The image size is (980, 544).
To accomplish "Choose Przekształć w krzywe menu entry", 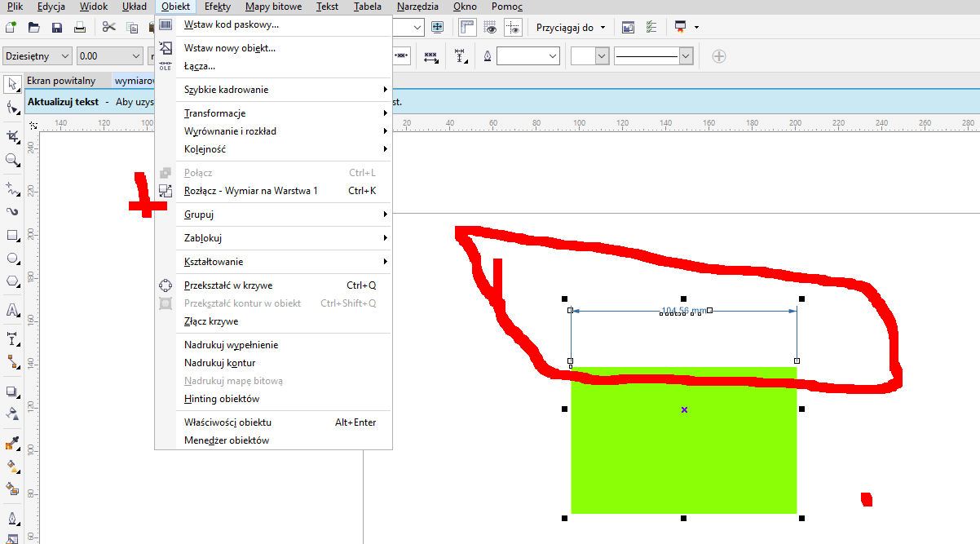I will pos(228,285).
